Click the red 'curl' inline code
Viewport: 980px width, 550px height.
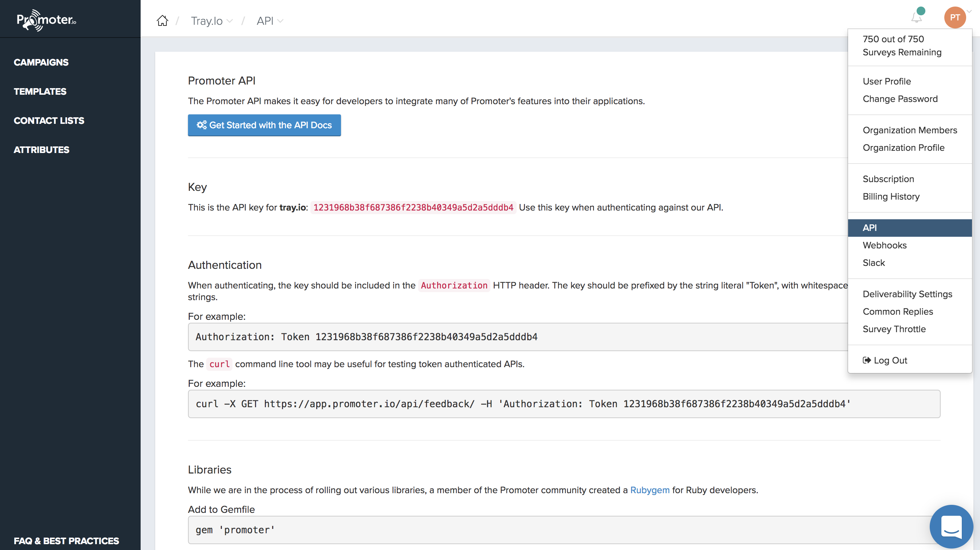[x=220, y=364]
